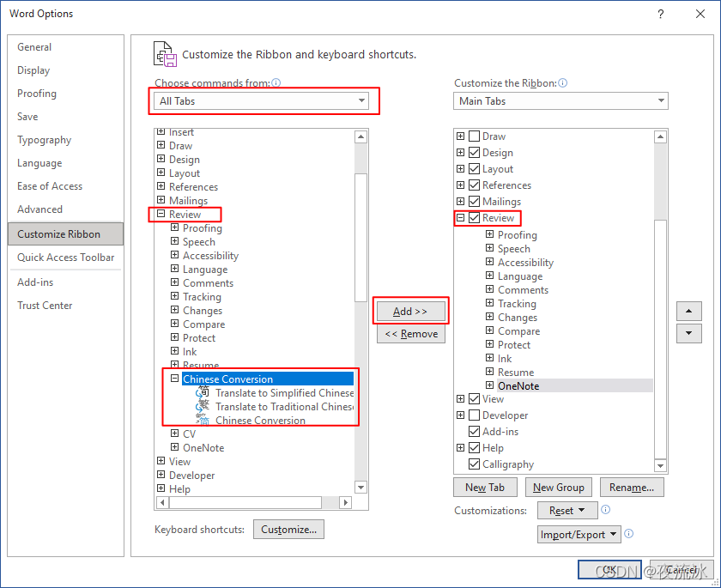Click the New Group button
This screenshot has width=721, height=588.
(559, 488)
